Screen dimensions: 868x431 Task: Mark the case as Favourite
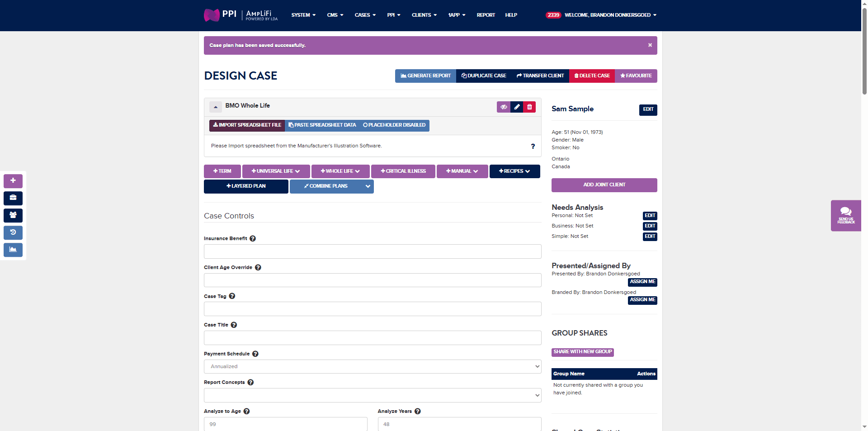click(636, 76)
